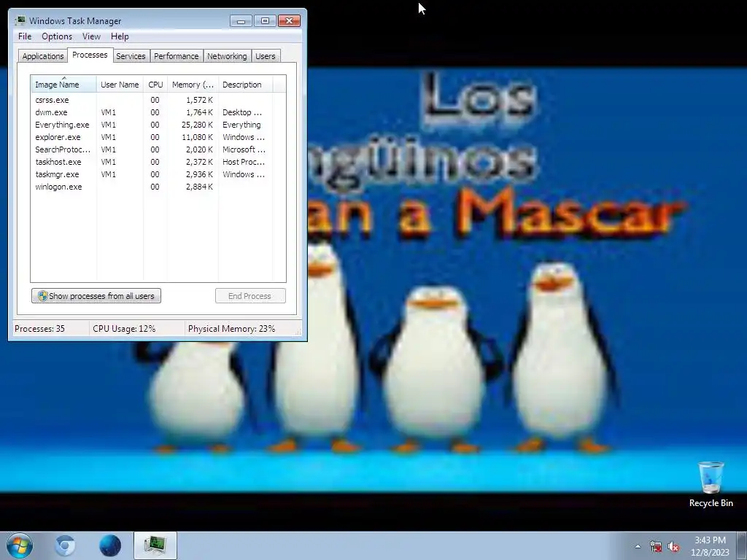This screenshot has width=747, height=560.
Task: Select the taskhost.exe process row
Action: (152, 162)
